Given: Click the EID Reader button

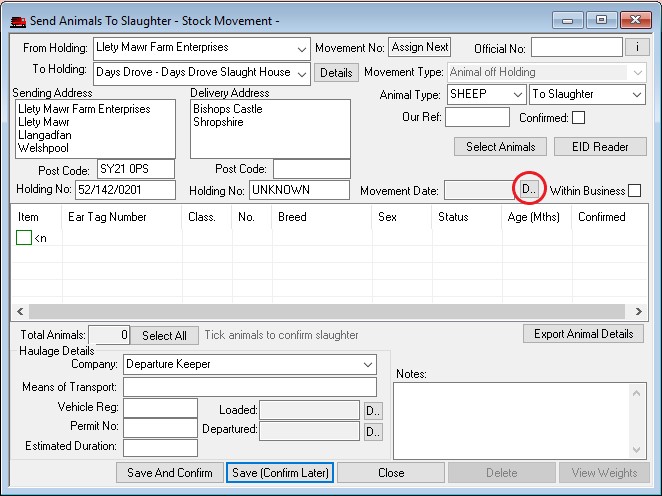Looking at the screenshot, I should 598,147.
